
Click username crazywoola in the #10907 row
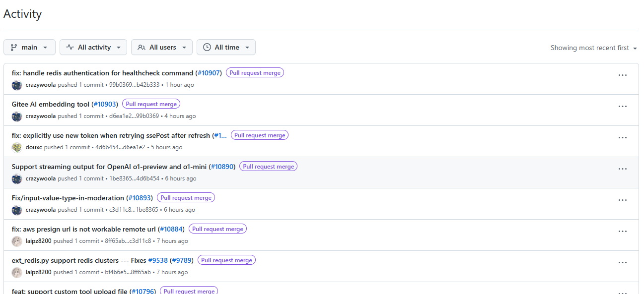[x=41, y=85]
